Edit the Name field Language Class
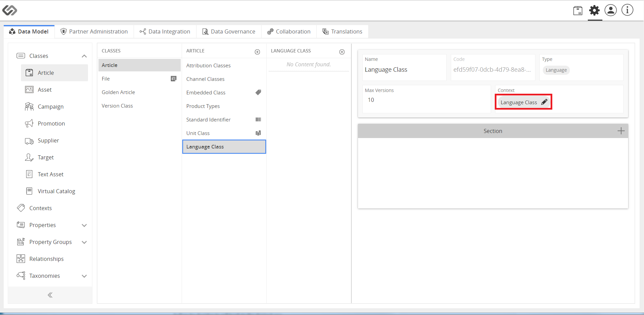 click(404, 70)
